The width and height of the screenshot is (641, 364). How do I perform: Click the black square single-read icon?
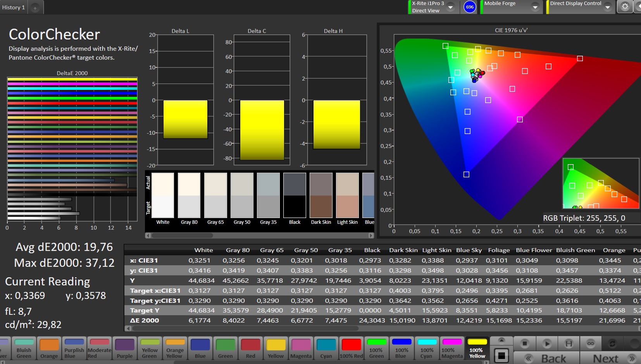(x=501, y=355)
